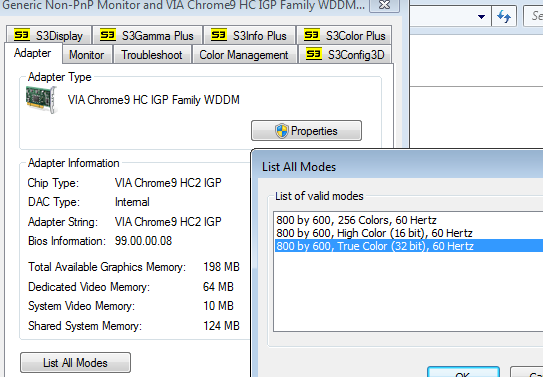Click the shield icon on Properties button
Screen dimensions: 543x377
click(282, 131)
